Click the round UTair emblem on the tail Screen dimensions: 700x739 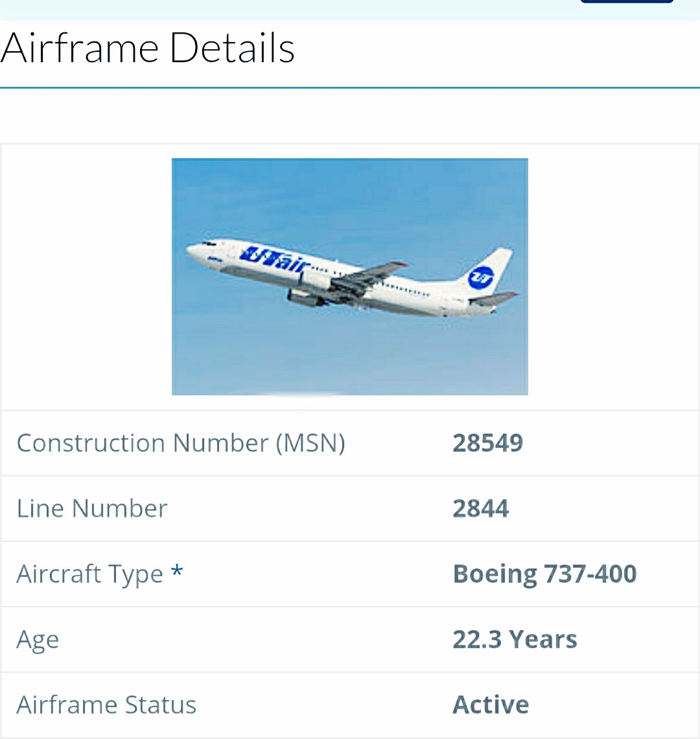coord(480,277)
